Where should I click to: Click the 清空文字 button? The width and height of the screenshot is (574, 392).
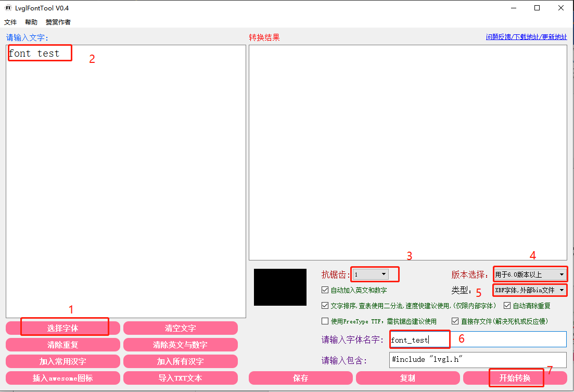click(181, 328)
